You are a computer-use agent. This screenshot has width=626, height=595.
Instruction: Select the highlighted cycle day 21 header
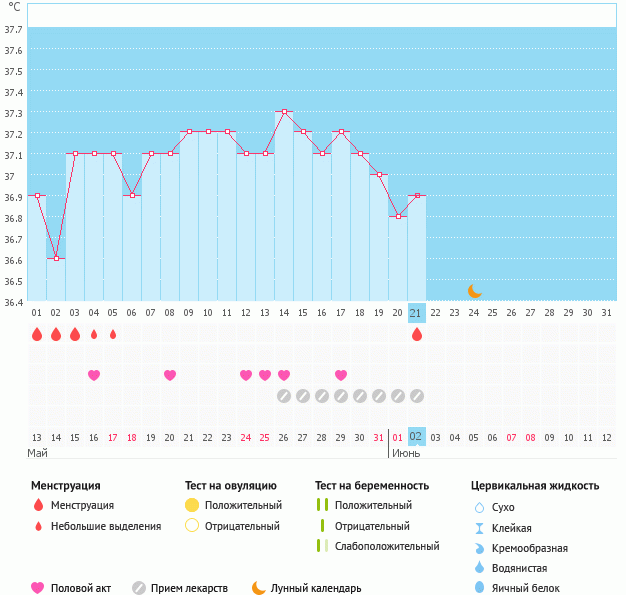[417, 313]
